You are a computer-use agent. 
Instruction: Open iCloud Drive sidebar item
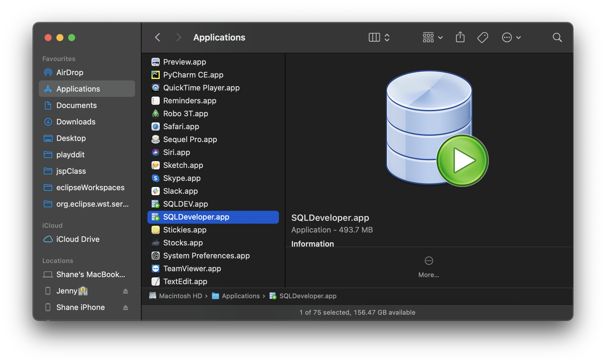pos(78,239)
